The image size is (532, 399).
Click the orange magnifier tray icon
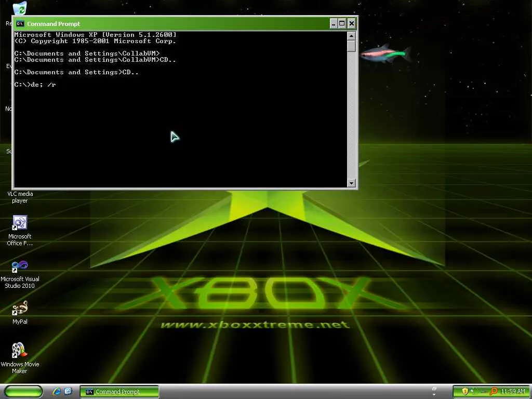pyautogui.click(x=494, y=391)
